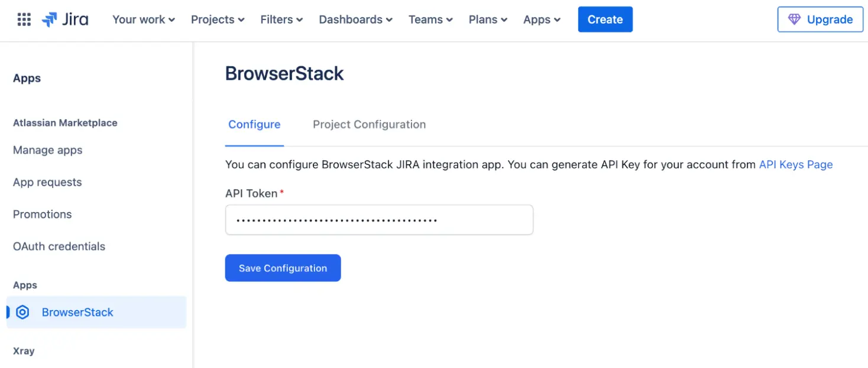Select the Configure tab

[x=254, y=124]
